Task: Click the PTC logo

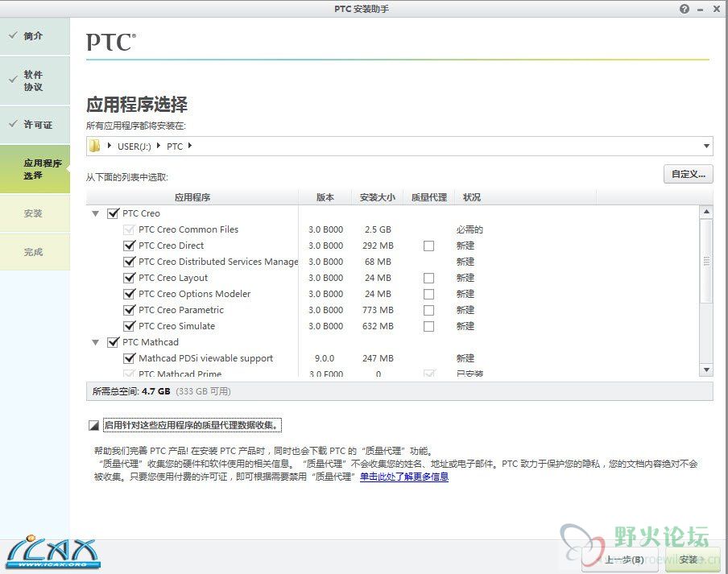Action: [x=111, y=42]
